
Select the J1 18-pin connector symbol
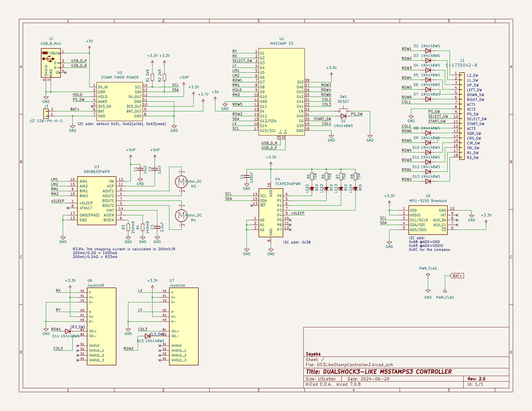(462, 116)
